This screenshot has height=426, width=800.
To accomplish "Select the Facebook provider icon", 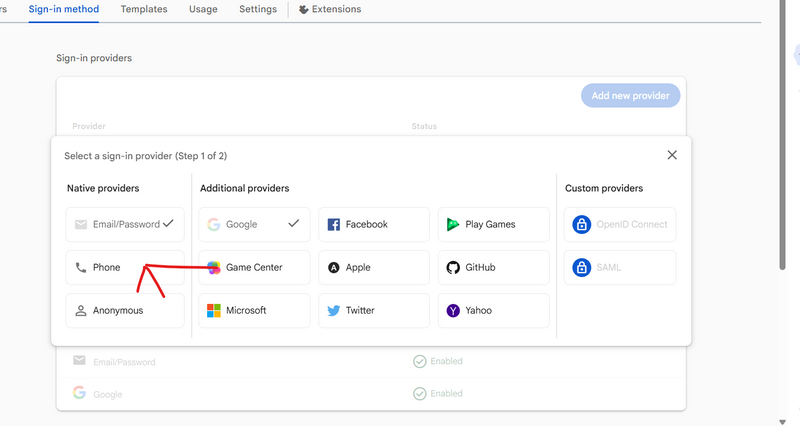I will coord(334,225).
